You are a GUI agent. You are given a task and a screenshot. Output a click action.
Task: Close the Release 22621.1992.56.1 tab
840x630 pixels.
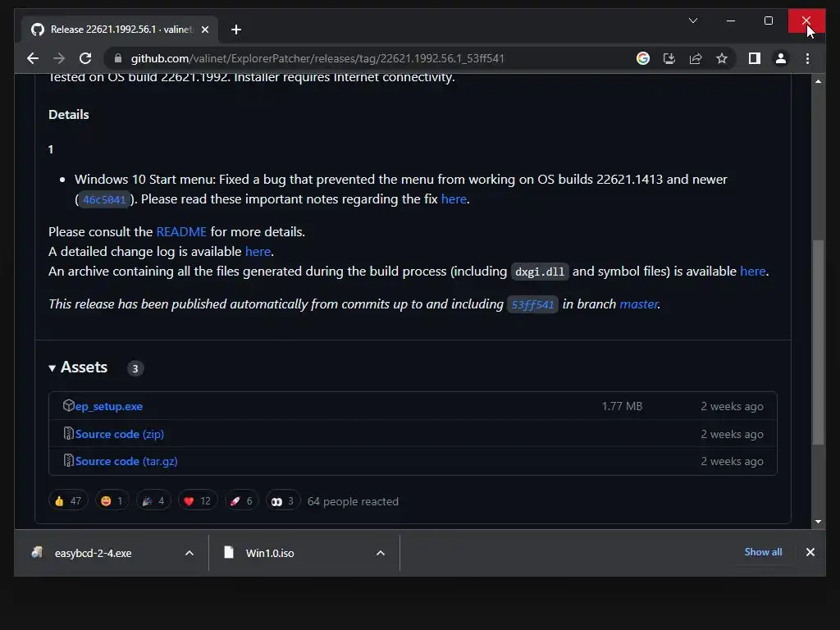[x=204, y=30]
